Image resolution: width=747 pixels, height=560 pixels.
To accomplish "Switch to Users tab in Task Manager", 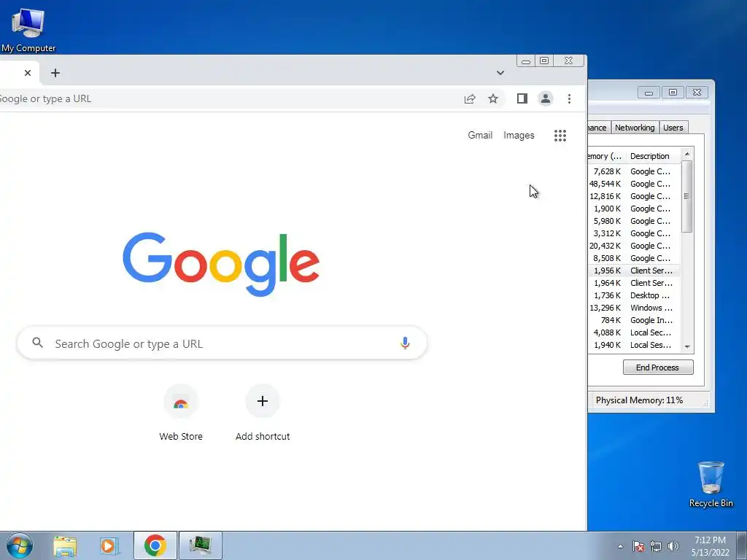I will (673, 128).
